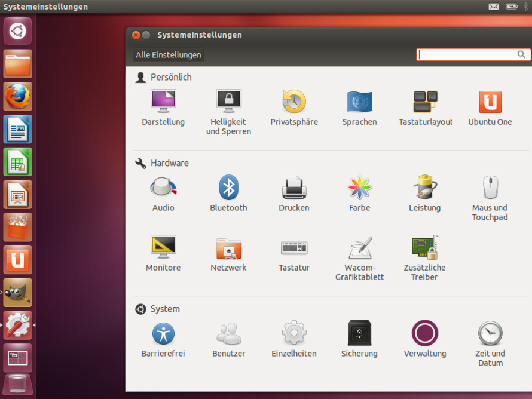Focus the settings search field

473,54
